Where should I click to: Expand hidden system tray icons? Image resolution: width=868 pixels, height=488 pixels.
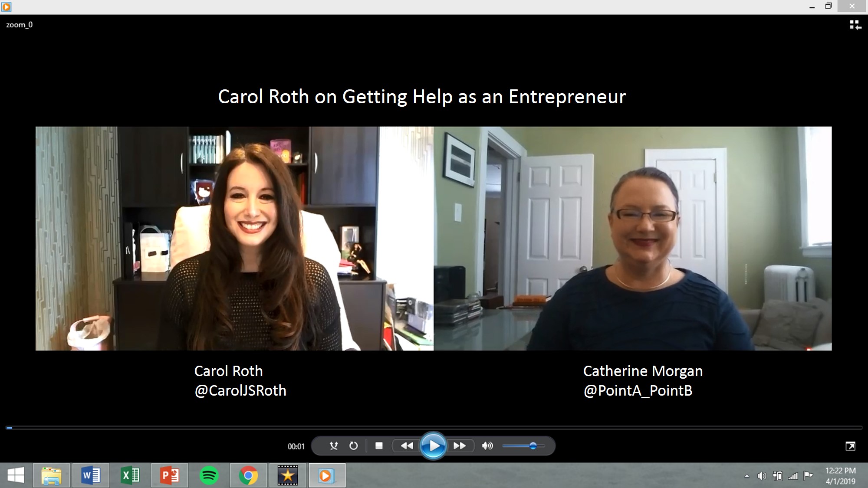coord(747,476)
